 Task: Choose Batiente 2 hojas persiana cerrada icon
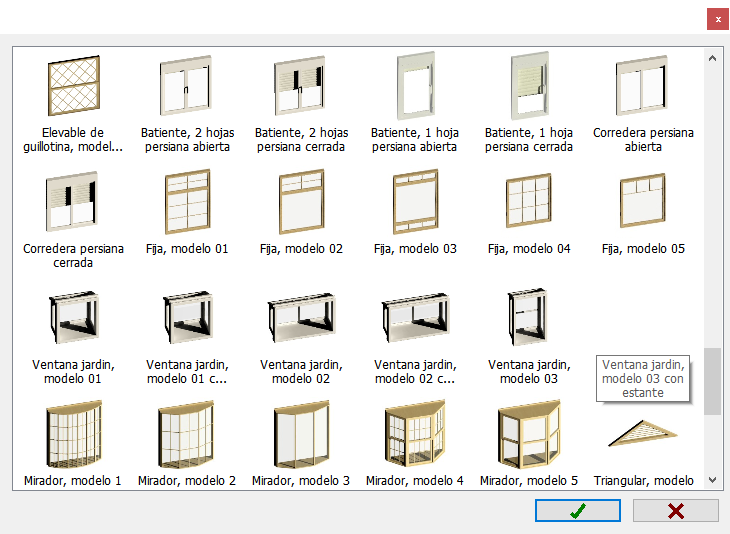click(300, 86)
